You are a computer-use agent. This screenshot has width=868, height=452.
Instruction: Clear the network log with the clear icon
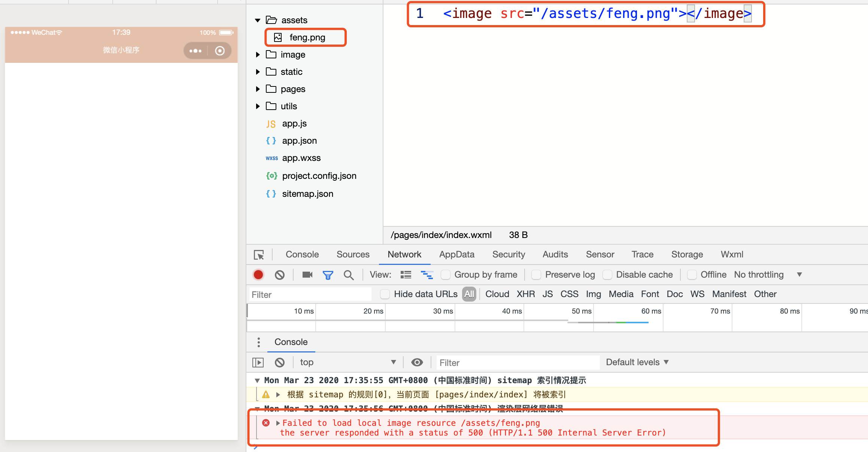click(x=279, y=275)
